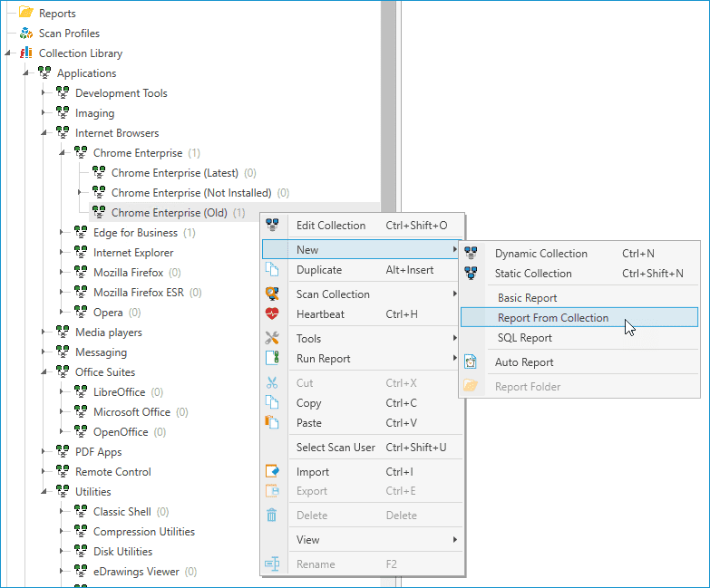Click the Dynamic Collection icon in submenu
Viewport: 710px width, 588px height.
471,253
